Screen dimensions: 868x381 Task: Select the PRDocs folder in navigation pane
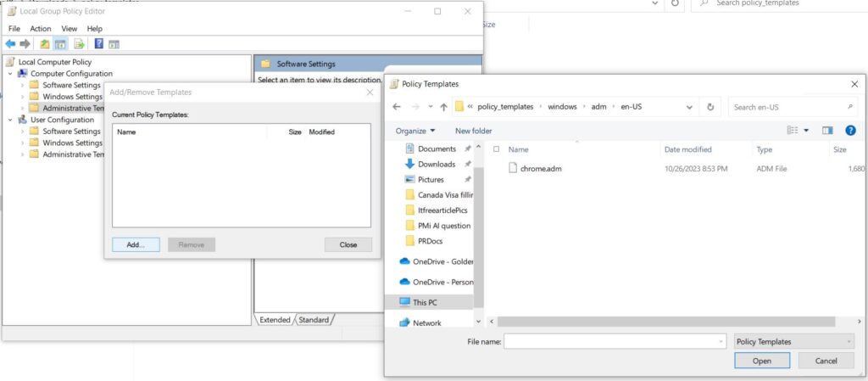(x=430, y=241)
